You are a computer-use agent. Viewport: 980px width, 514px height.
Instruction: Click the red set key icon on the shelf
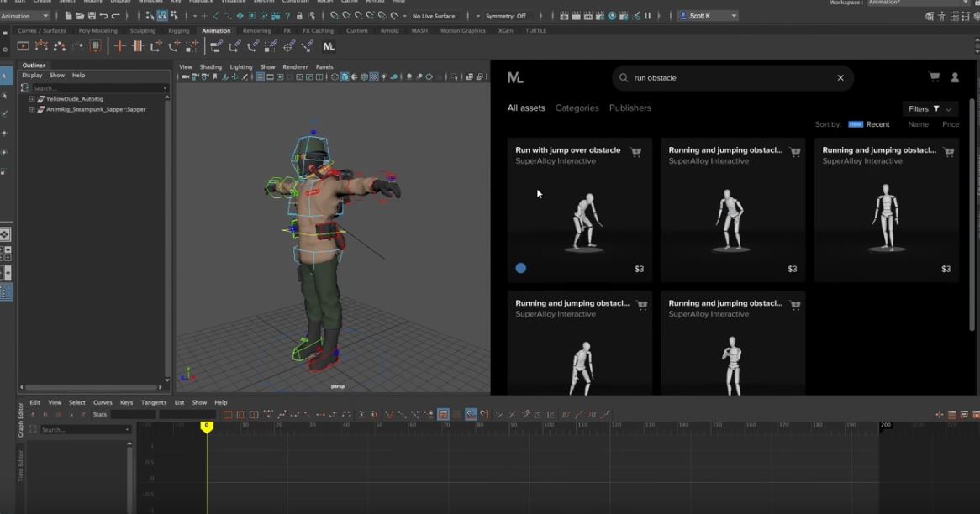click(x=119, y=46)
